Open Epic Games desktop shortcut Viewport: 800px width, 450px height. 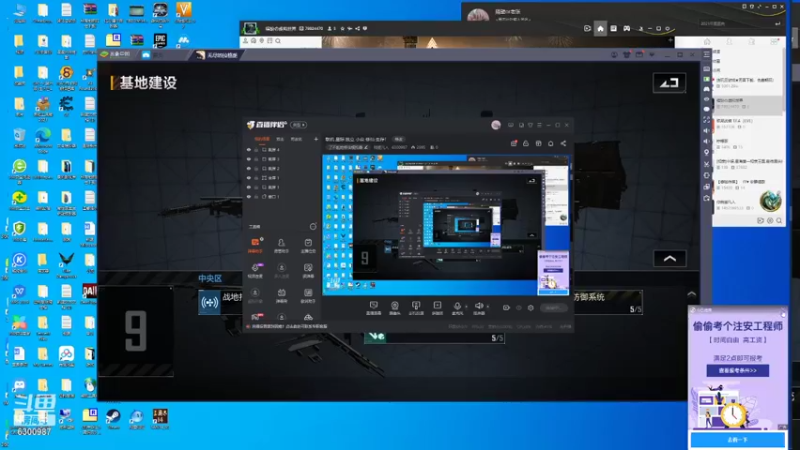[160, 40]
